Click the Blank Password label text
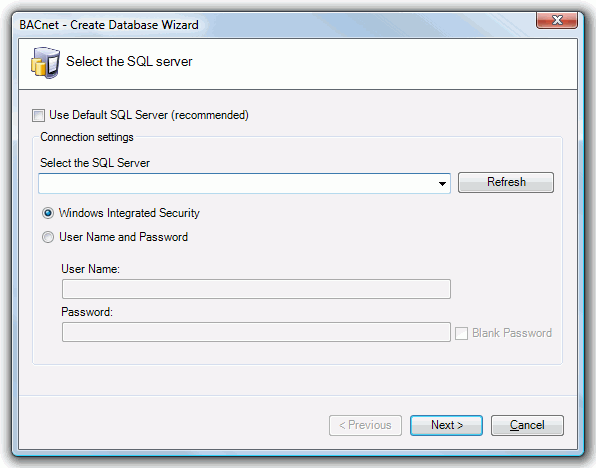 (512, 333)
